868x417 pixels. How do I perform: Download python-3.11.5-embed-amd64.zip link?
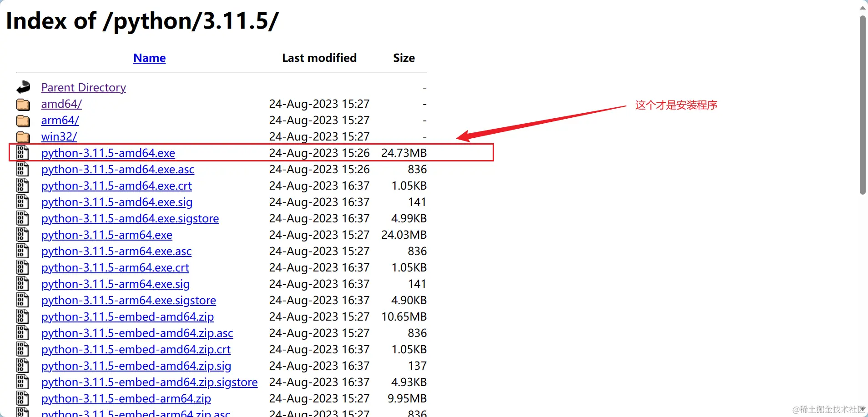coord(127,317)
